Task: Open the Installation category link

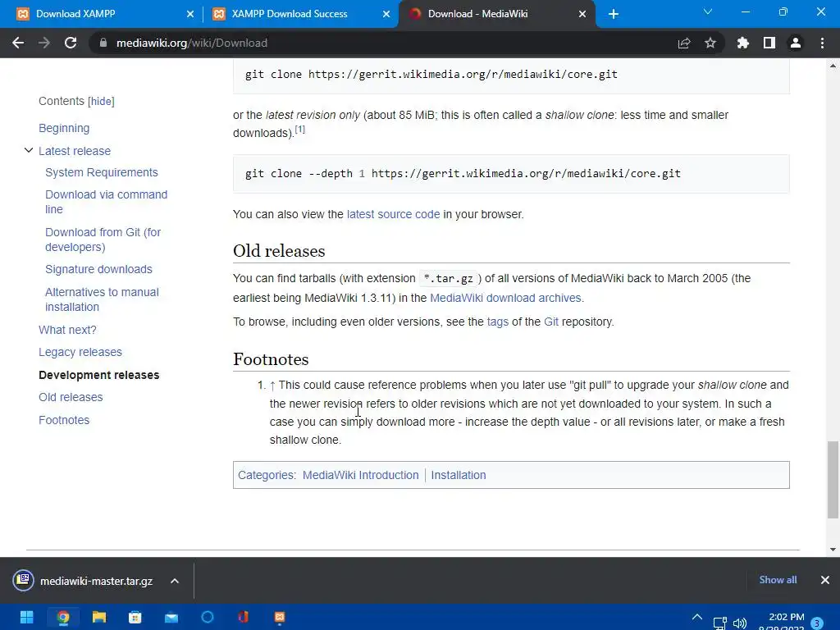Action: tap(459, 475)
